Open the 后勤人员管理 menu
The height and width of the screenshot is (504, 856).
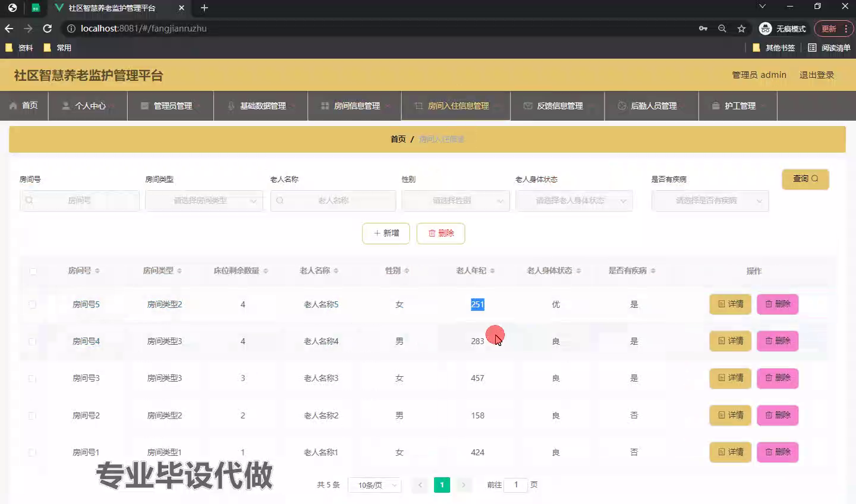tap(652, 106)
